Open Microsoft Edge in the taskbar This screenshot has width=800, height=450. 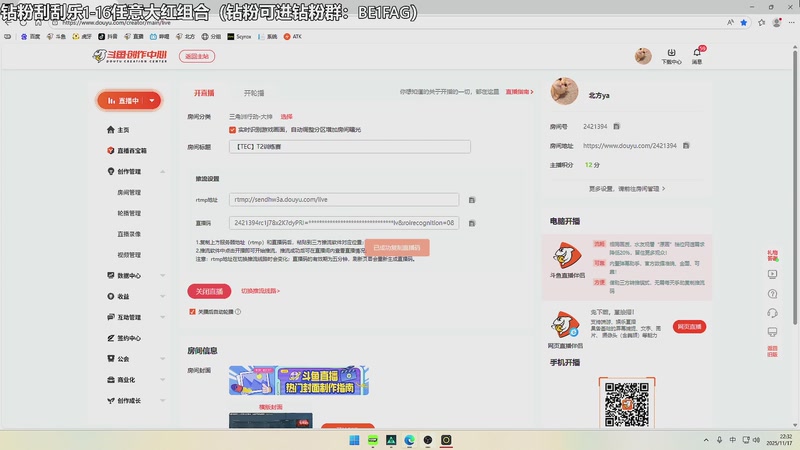[x=409, y=440]
